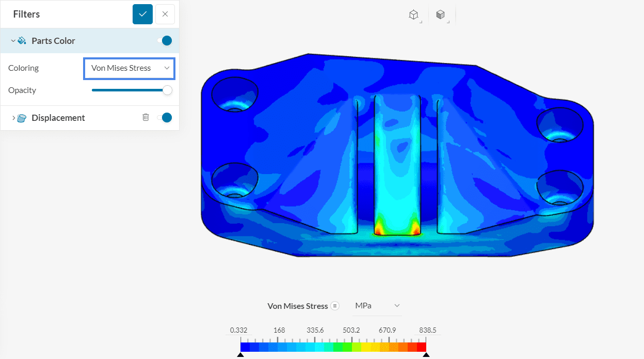Cancel filters with the X button
Screen dimensions: 644x359
(165, 14)
